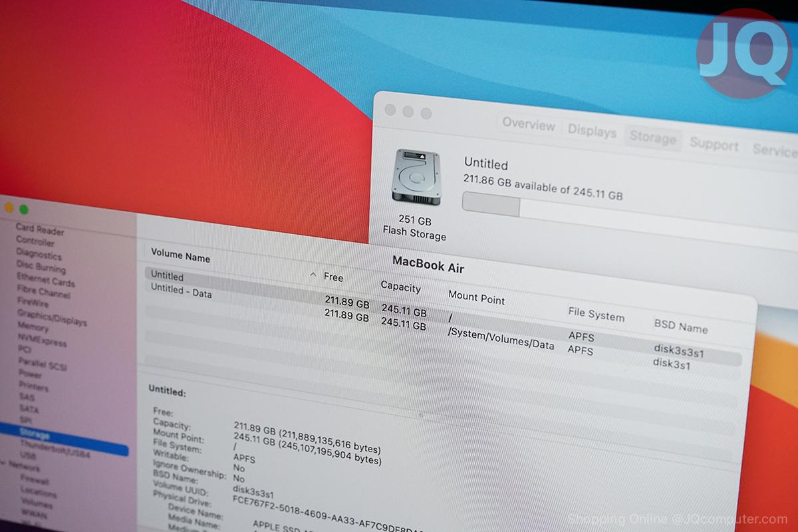Select SAS in the sidebar
The width and height of the screenshot is (798, 532).
[x=27, y=398]
